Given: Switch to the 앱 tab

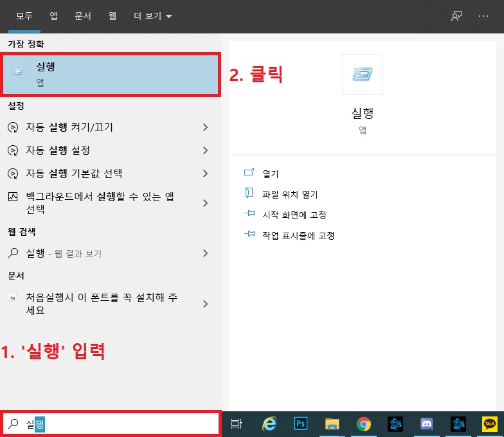Looking at the screenshot, I should click(x=53, y=15).
